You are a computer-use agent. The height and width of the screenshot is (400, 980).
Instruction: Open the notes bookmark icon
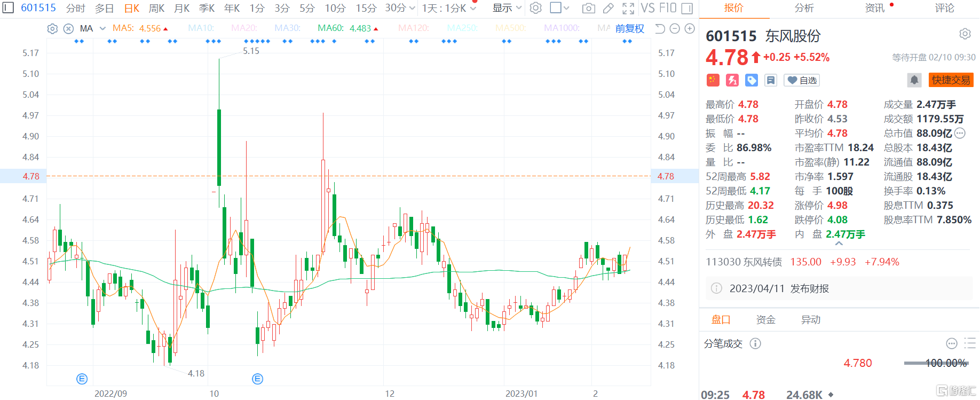771,80
